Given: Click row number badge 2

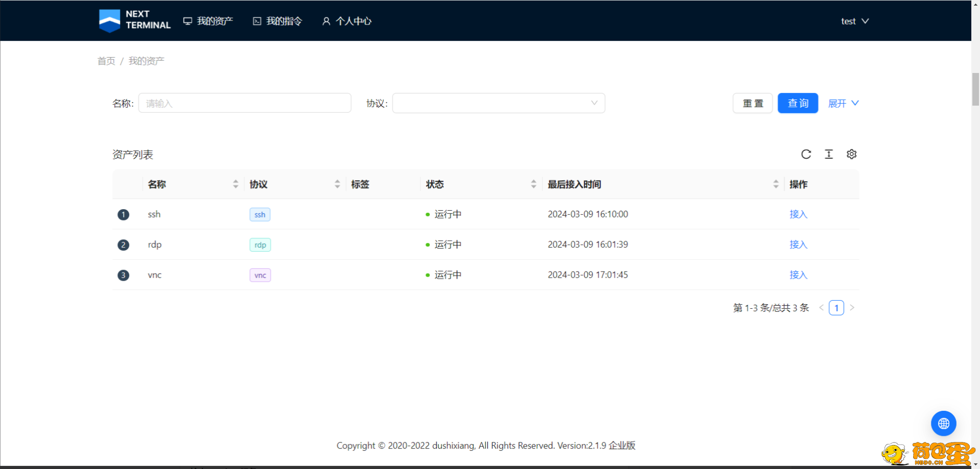Looking at the screenshot, I should 123,245.
